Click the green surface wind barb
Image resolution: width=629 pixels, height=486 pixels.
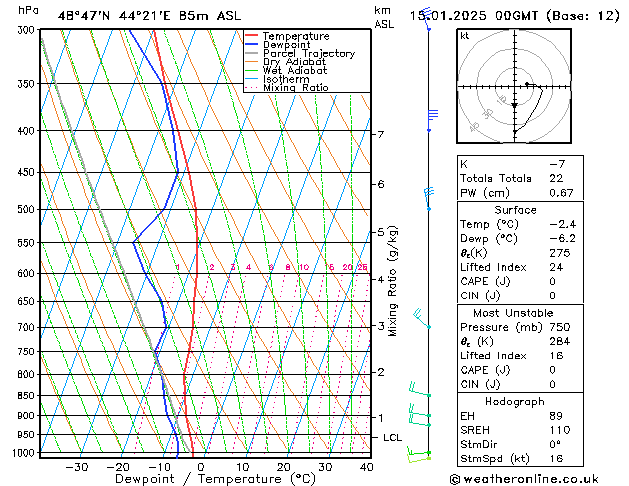[419, 455]
